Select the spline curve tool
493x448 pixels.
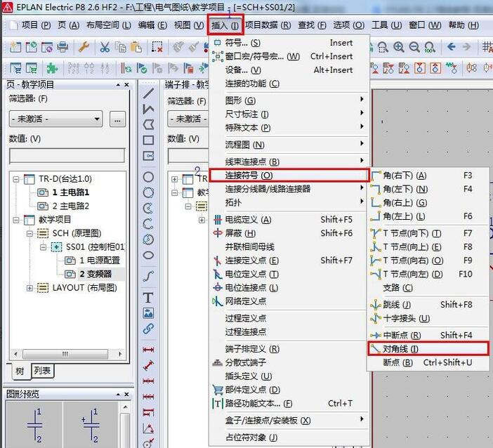tap(148, 277)
